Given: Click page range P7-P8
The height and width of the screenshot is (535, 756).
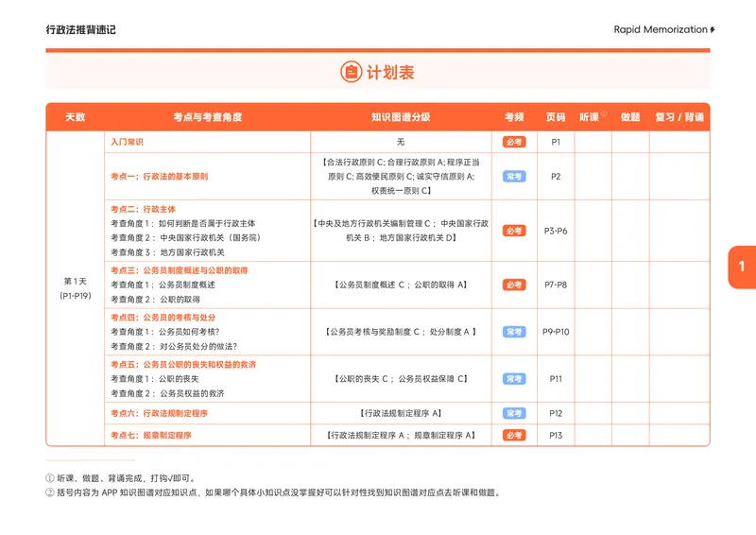Looking at the screenshot, I should pos(556,285).
